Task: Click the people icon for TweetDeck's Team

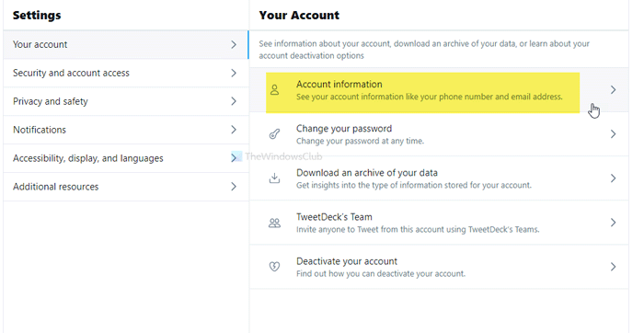Action: coord(274,223)
